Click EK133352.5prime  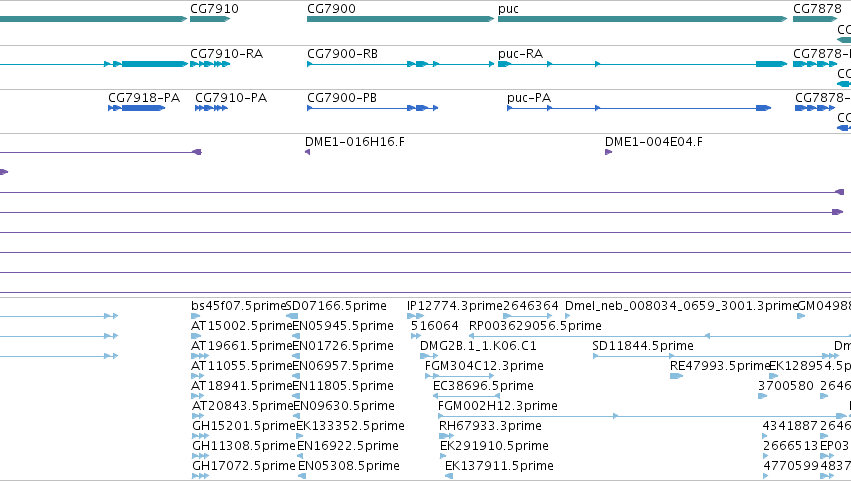(x=351, y=426)
